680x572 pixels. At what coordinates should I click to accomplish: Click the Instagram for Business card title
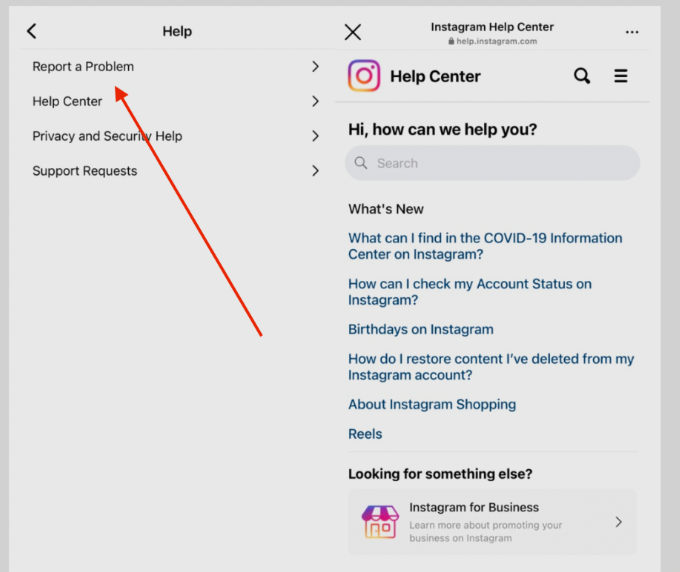tap(474, 507)
